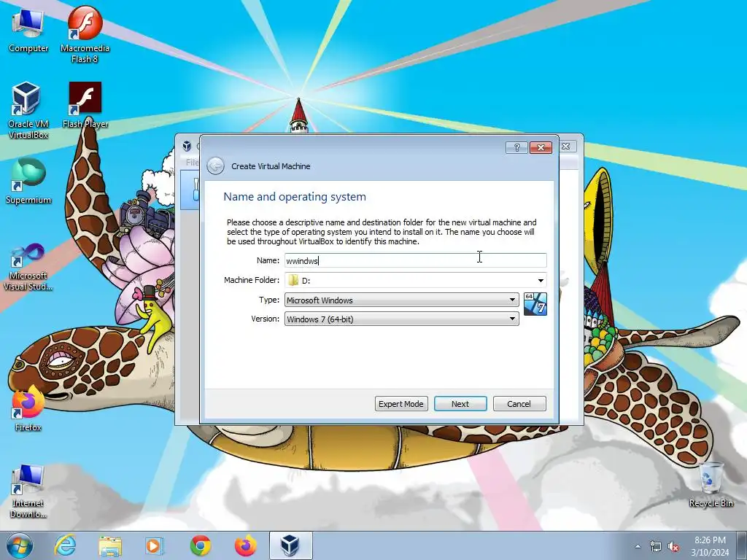Open the Computer desktop icon
This screenshot has height=560, width=747.
click(x=28, y=31)
